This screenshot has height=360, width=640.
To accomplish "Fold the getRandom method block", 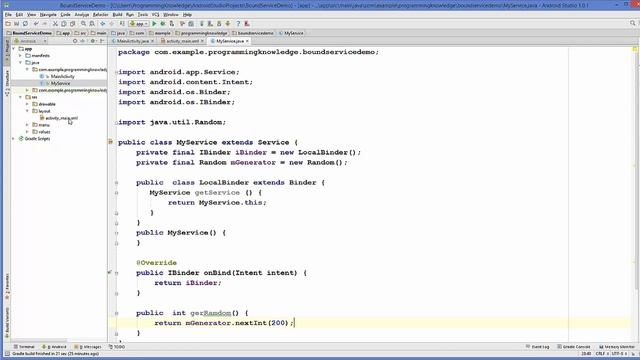I will (x=116, y=313).
